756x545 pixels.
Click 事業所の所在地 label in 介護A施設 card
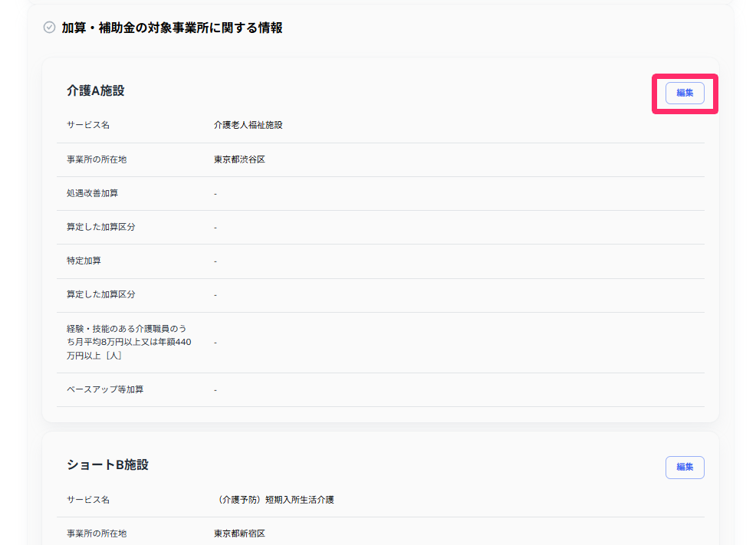click(97, 159)
